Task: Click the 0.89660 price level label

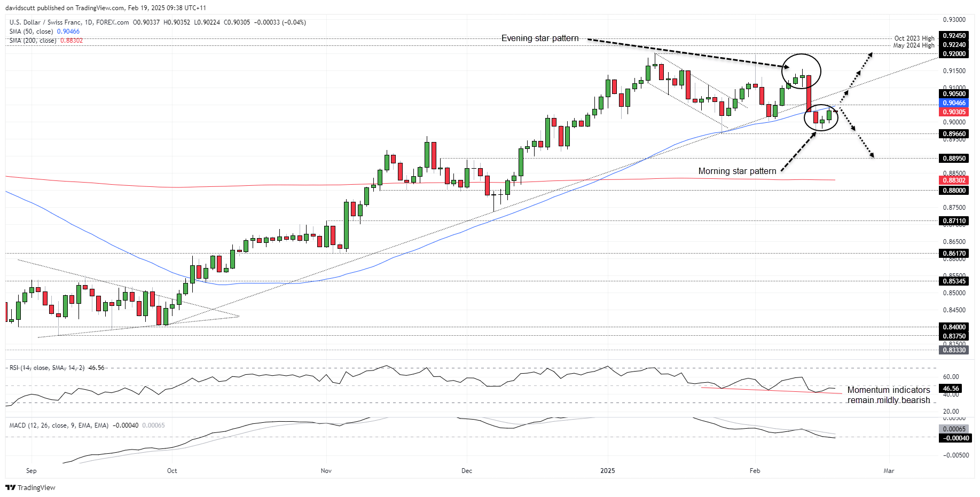Action: [x=954, y=134]
